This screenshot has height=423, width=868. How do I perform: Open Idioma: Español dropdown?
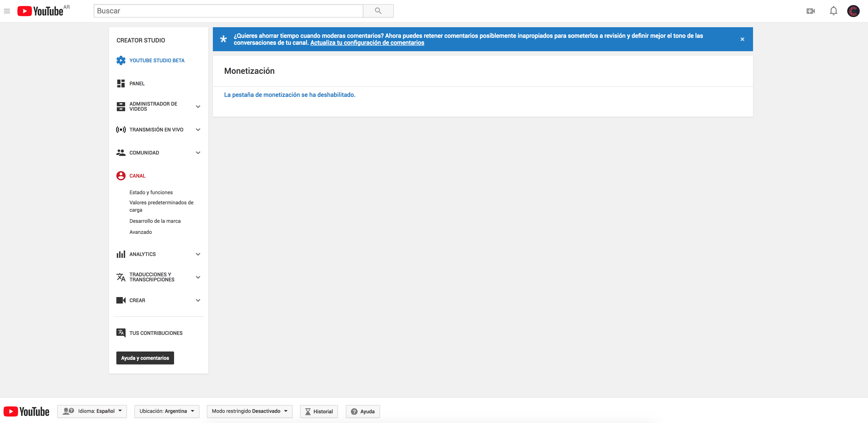point(92,411)
